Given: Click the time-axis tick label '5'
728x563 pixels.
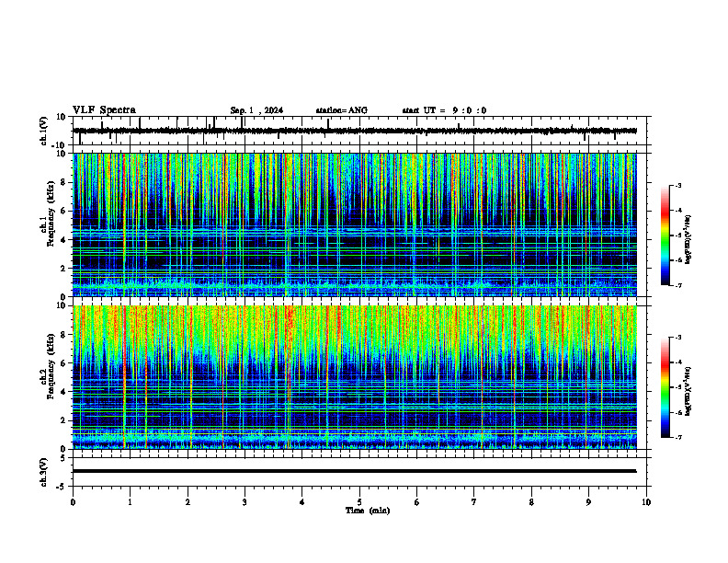Looking at the screenshot, I should (x=359, y=502).
